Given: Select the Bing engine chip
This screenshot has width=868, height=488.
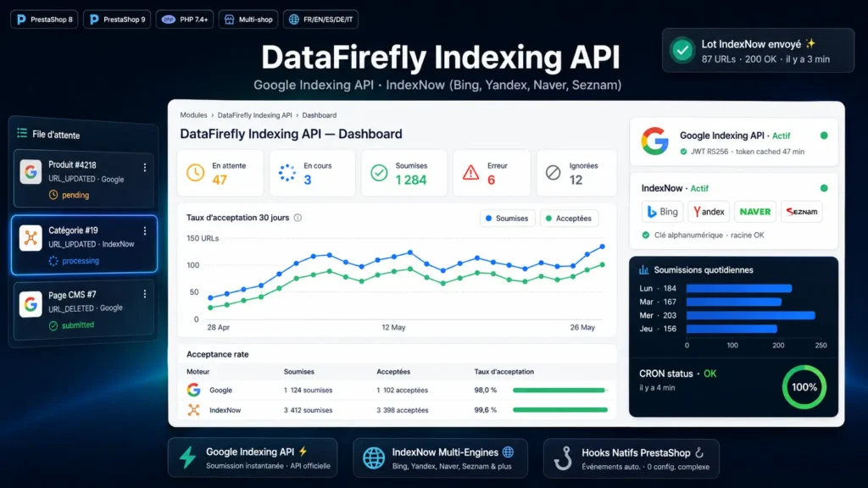Looking at the screenshot, I should click(x=662, y=211).
